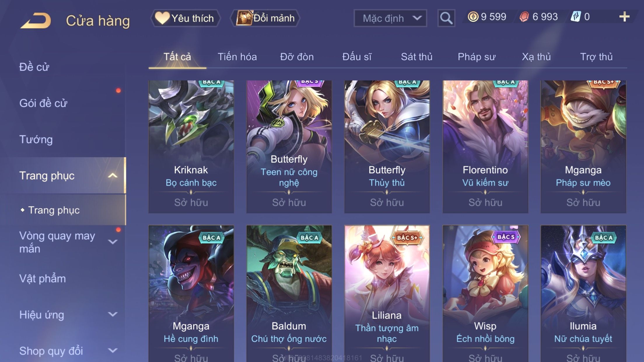Open the Gói đề cử menu item
Image resolution: width=644 pixels, height=362 pixels.
[x=43, y=103]
